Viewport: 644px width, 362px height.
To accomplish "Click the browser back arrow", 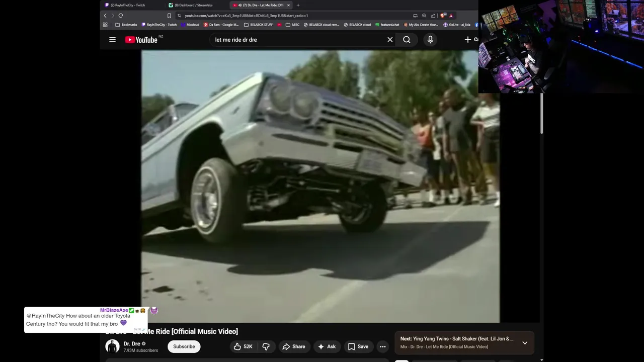I will click(x=105, y=16).
